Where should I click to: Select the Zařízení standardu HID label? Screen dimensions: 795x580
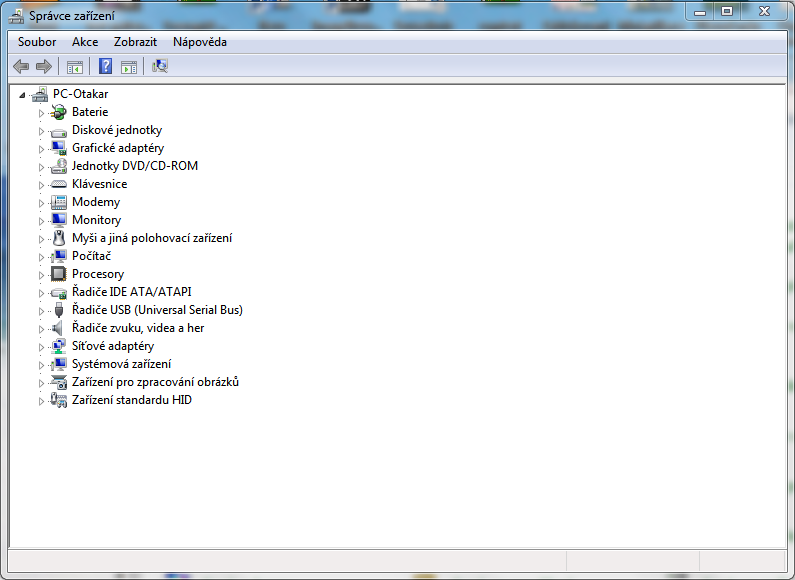(132, 400)
